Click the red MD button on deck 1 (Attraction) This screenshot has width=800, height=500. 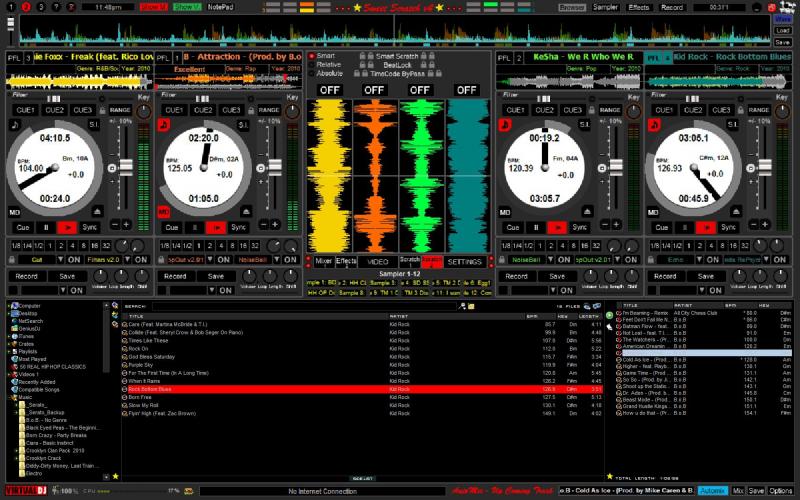[163, 212]
